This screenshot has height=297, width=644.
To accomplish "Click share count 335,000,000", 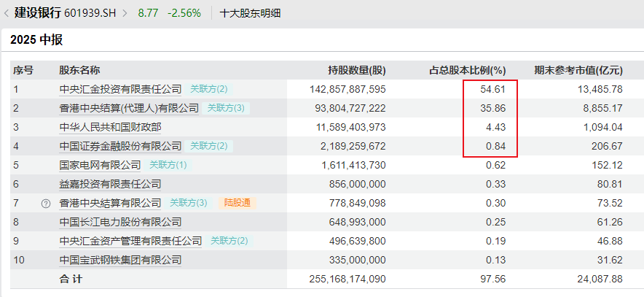I will tap(357, 261).
